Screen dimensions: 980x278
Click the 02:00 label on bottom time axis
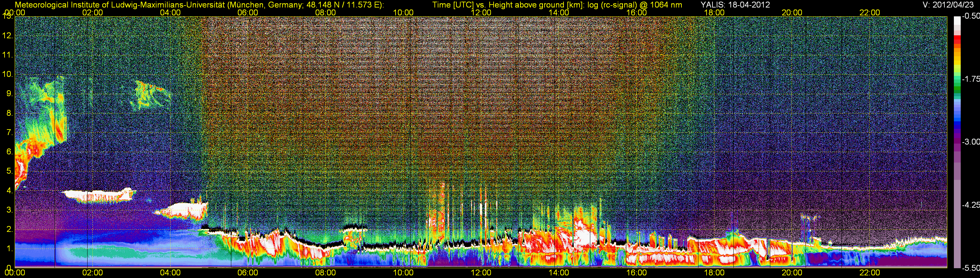tap(92, 273)
